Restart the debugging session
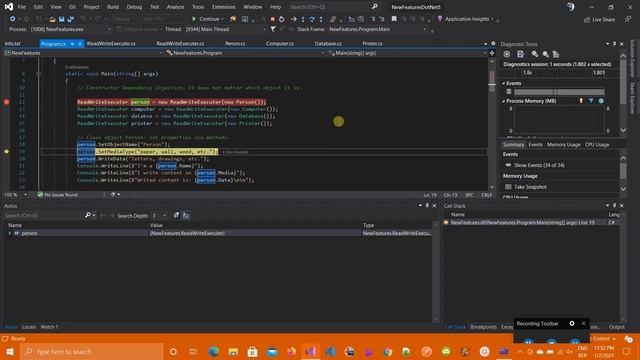Image resolution: width=640 pixels, height=360 pixels. pos(282,19)
